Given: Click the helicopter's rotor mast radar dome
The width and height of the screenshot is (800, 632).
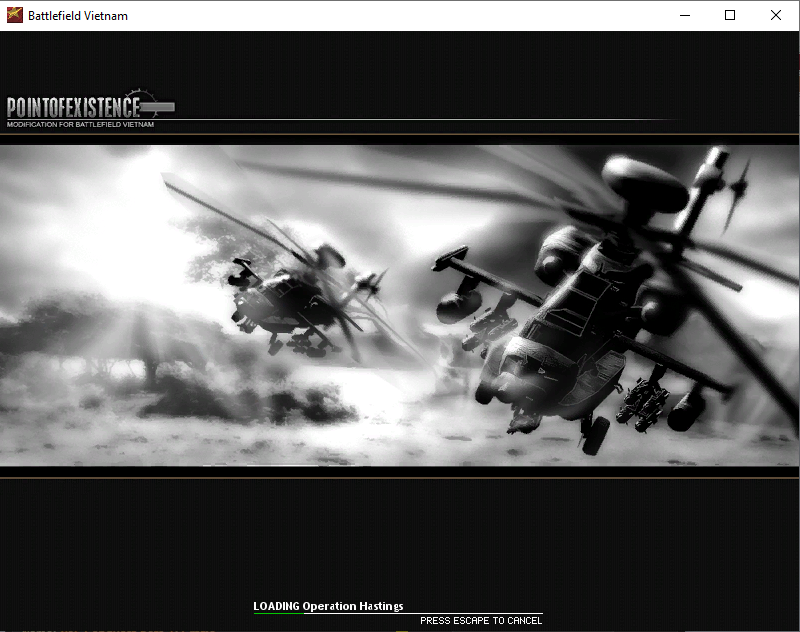Looking at the screenshot, I should click(644, 183).
